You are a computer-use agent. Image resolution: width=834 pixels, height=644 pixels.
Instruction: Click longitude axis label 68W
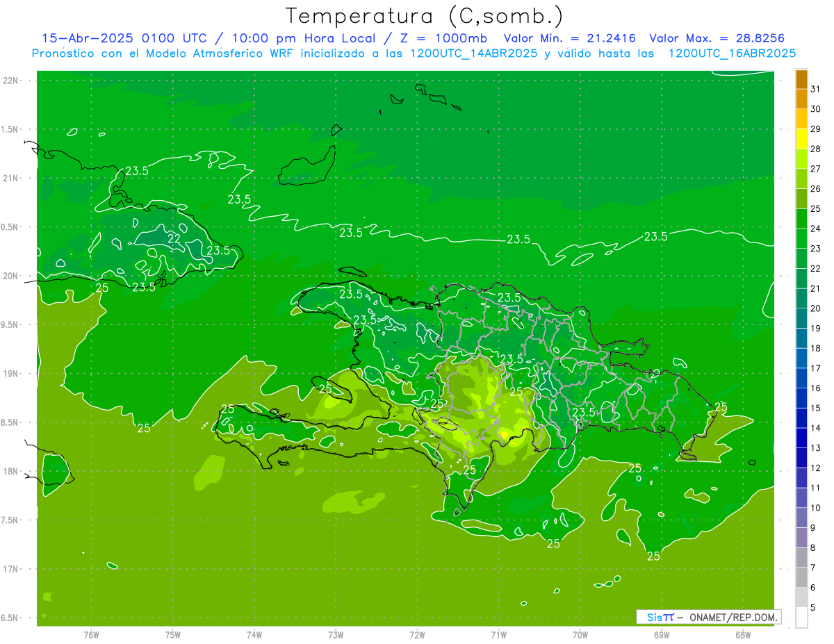click(742, 634)
